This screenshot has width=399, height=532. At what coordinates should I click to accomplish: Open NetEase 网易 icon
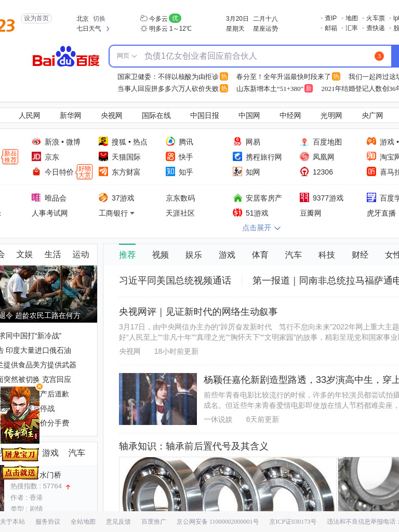237,141
